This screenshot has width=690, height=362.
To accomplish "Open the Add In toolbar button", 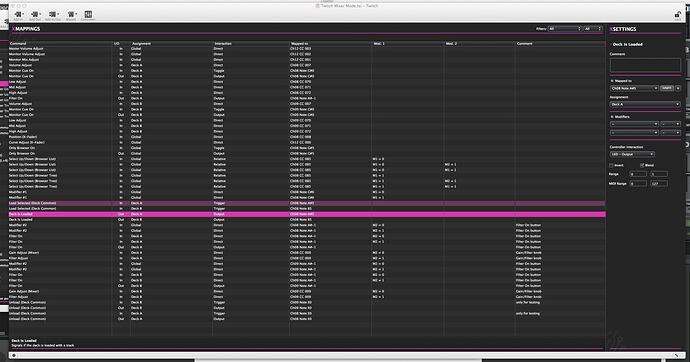I will coord(18,15).
